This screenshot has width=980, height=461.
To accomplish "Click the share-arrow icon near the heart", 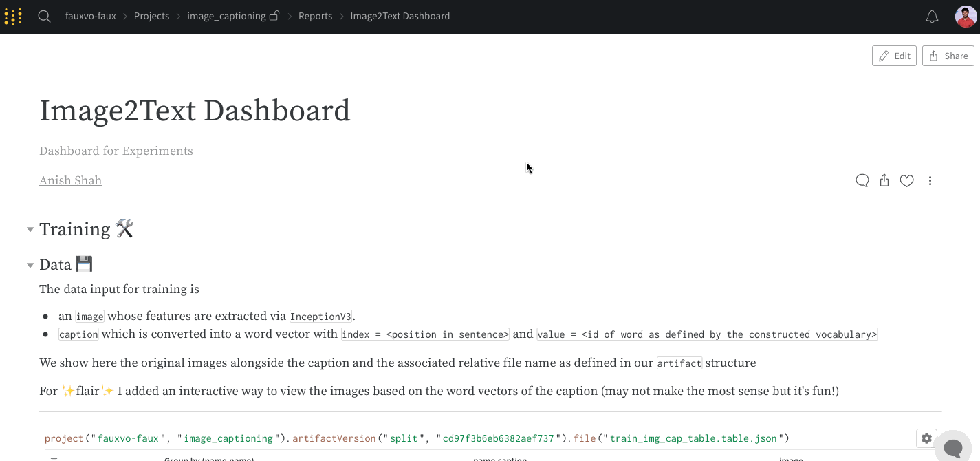I will point(884,180).
